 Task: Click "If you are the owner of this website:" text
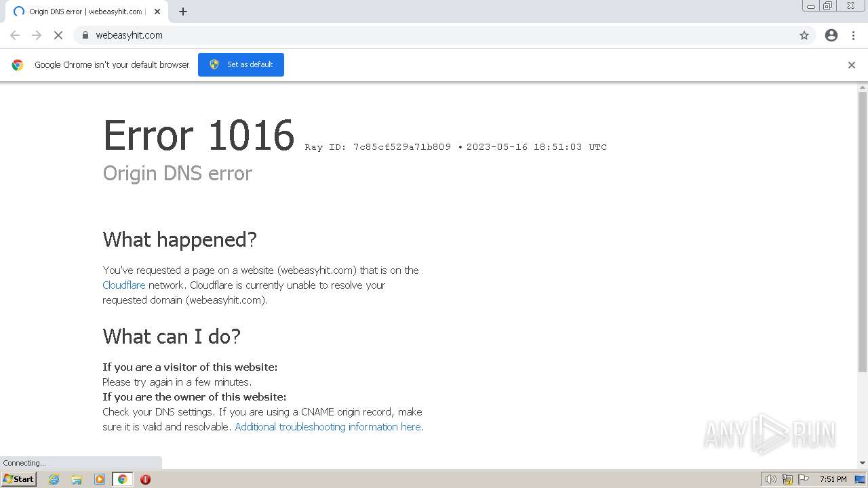click(195, 397)
